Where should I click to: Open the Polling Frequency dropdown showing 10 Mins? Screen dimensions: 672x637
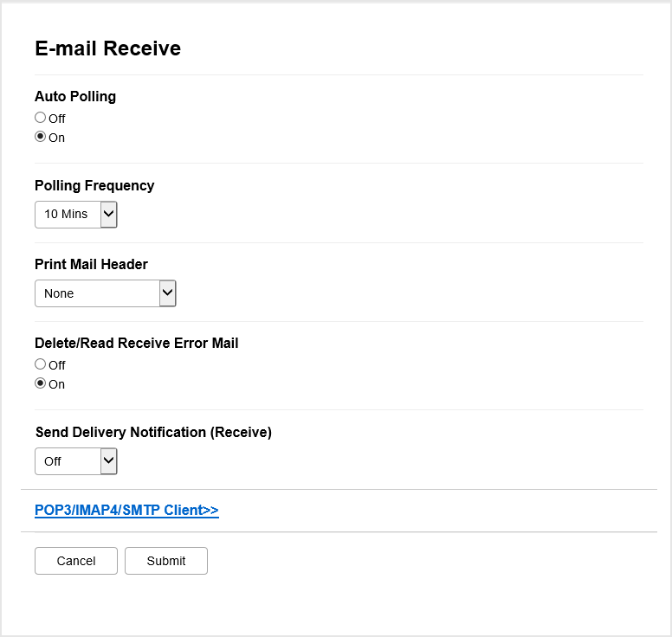[x=68, y=214]
